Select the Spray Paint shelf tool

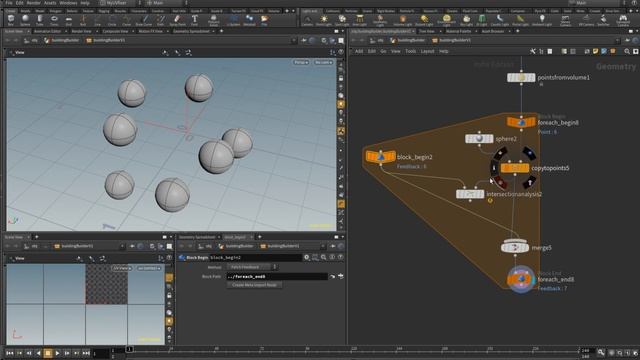(177, 20)
